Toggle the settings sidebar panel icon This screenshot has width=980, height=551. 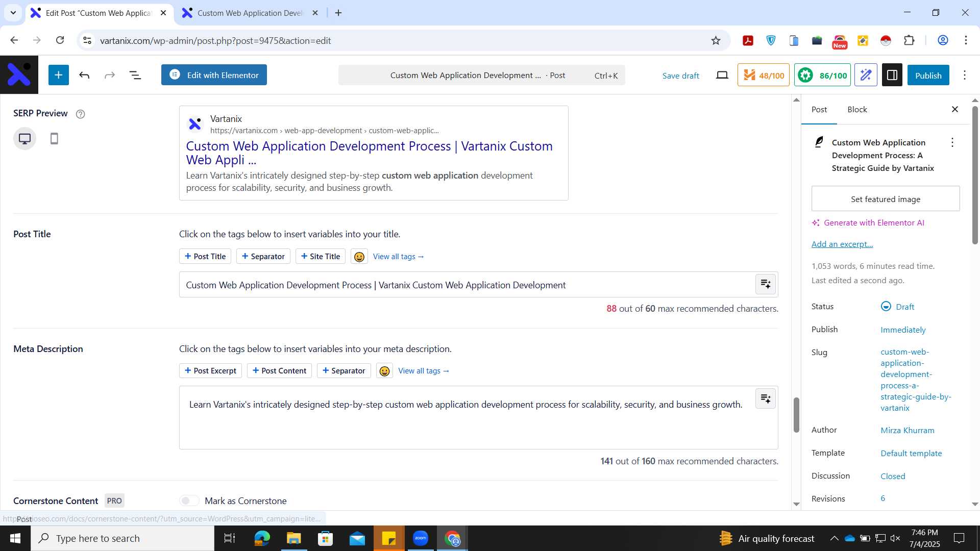click(892, 75)
